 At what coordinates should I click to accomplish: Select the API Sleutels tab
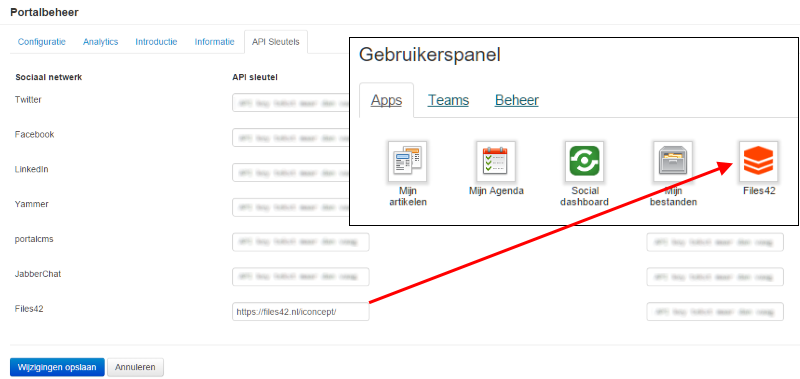276,42
